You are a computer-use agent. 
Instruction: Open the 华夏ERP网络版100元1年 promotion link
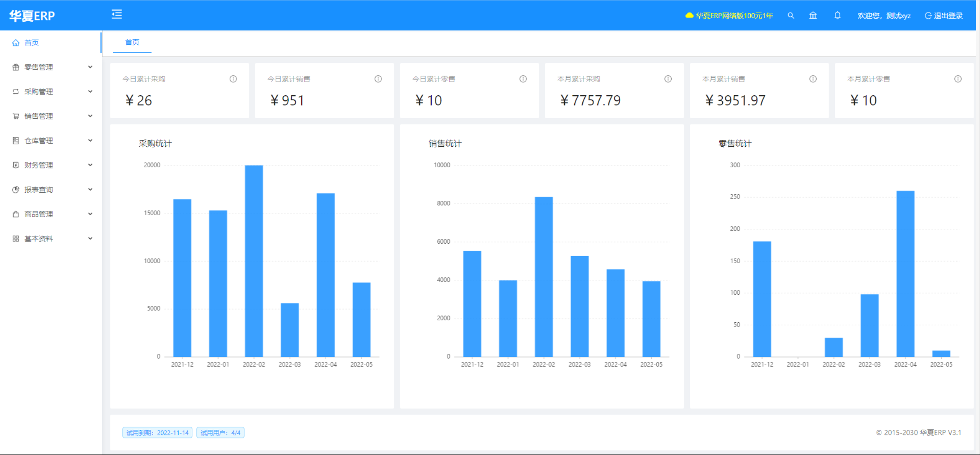(x=729, y=16)
